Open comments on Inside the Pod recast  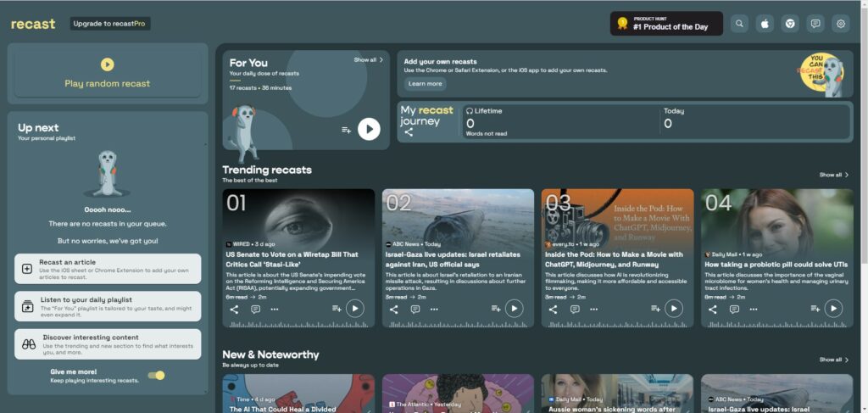pyautogui.click(x=575, y=310)
